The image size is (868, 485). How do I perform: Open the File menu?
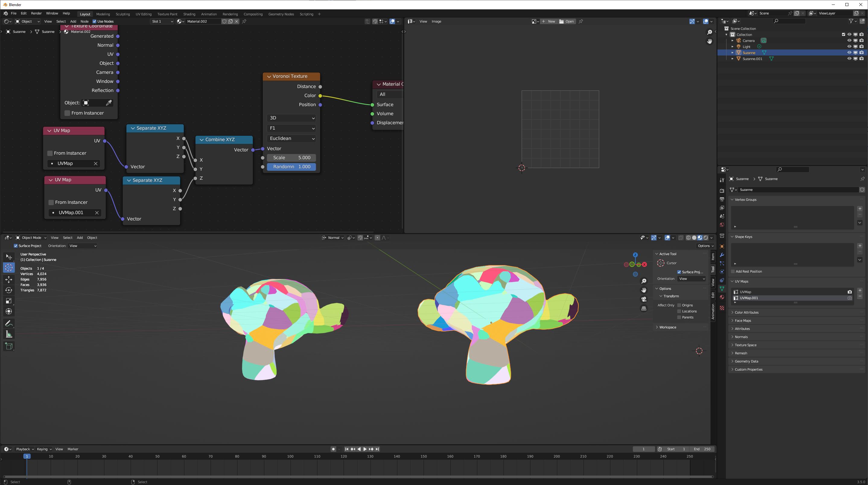[14, 14]
